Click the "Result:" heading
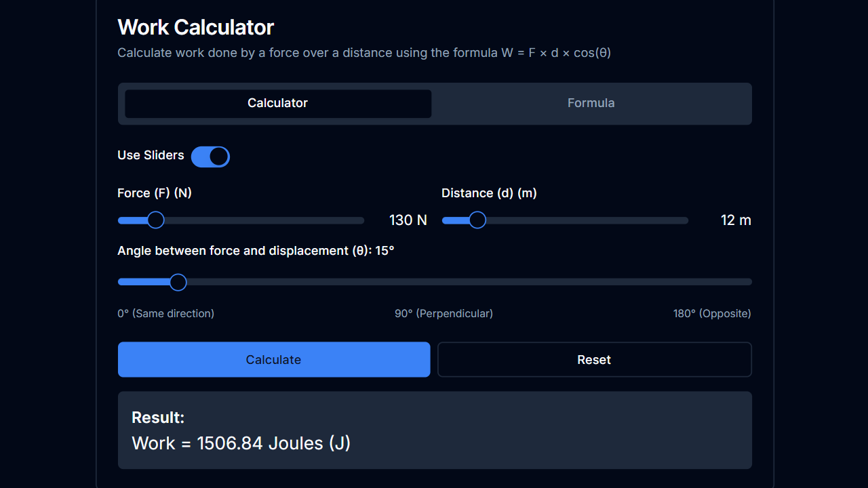 coord(158,418)
